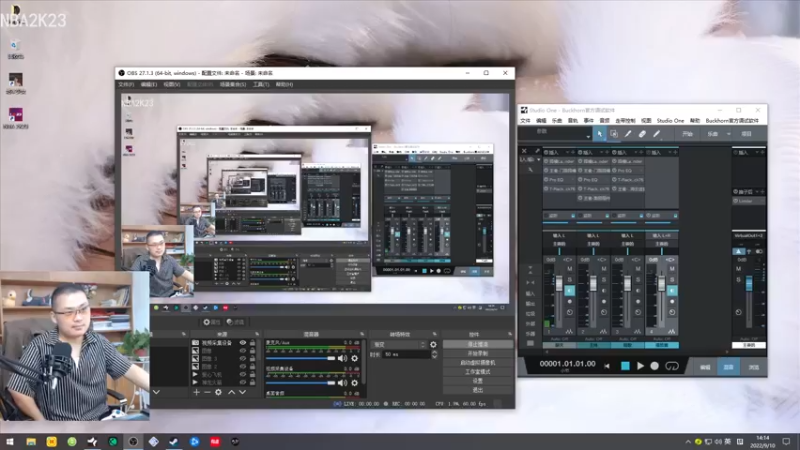
Task: Toggle power of the Limiter insert
Action: [736, 201]
